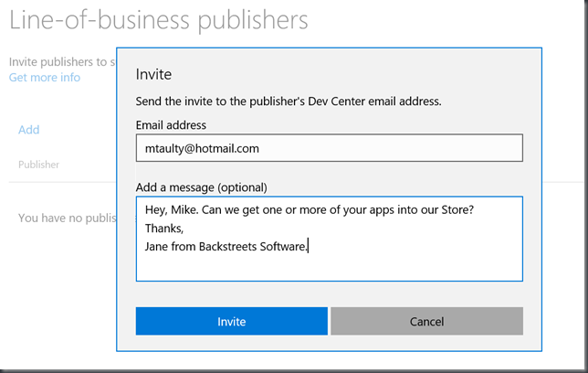Click the 'You have no publis' status text
The width and height of the screenshot is (588, 373).
(x=68, y=218)
